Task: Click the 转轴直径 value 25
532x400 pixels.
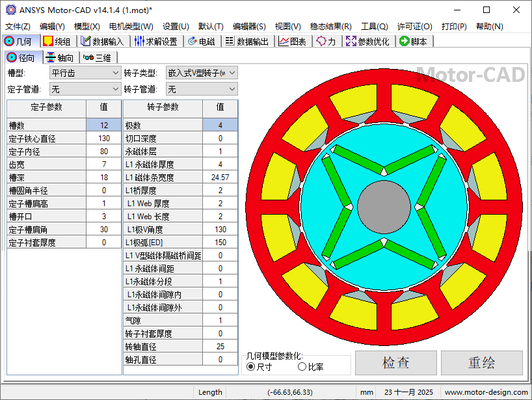Action: pos(220,347)
